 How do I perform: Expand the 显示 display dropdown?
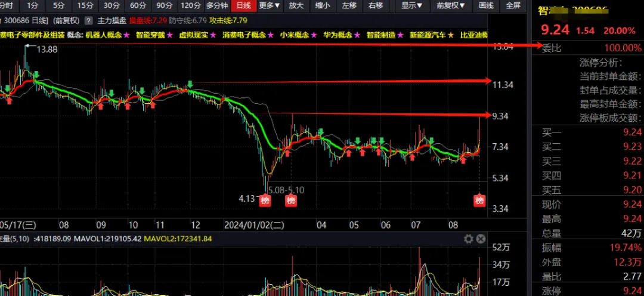412,5
